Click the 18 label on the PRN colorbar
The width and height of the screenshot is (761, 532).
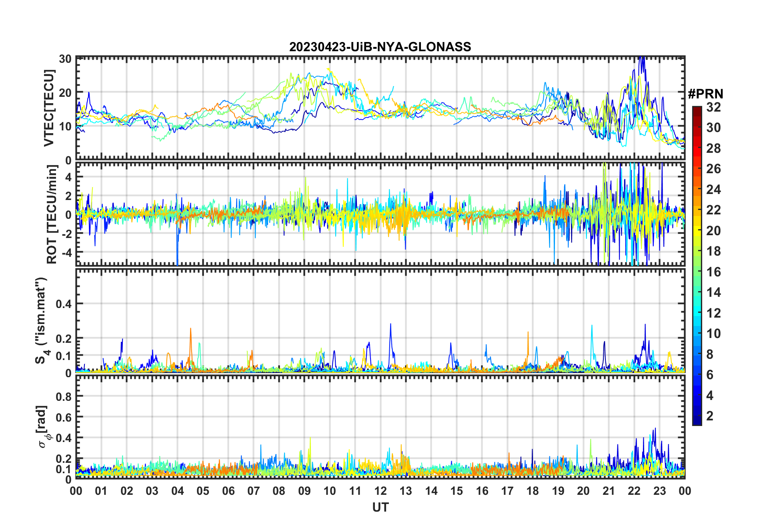pos(713,251)
